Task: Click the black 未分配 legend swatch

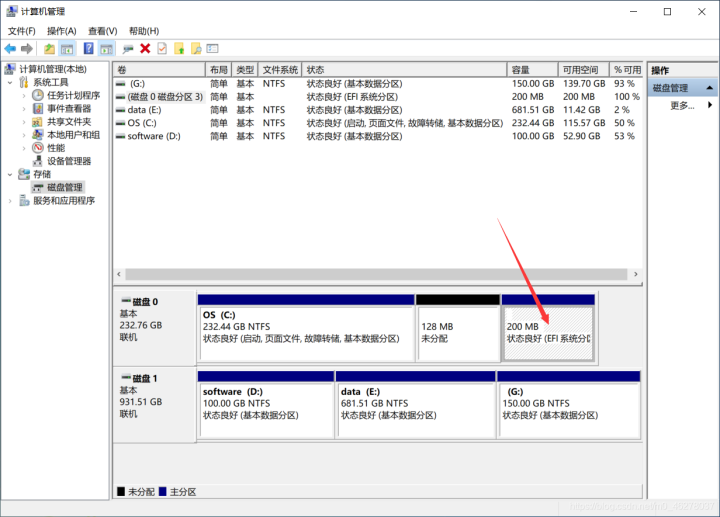Action: click(121, 491)
